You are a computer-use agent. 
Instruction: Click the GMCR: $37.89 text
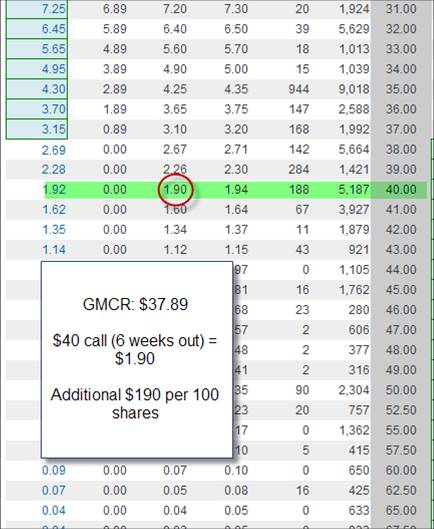pyautogui.click(x=135, y=304)
